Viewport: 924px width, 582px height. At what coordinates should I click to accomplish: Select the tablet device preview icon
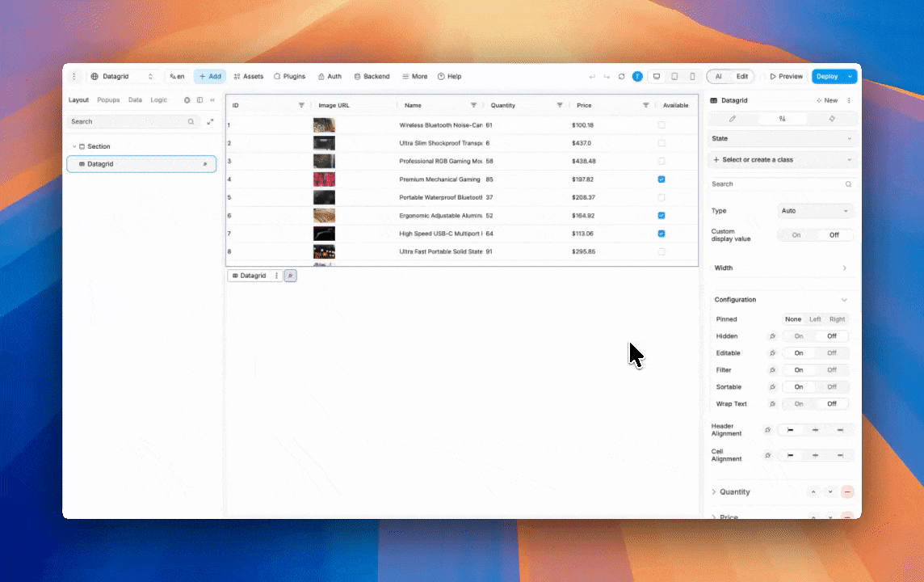coord(674,77)
